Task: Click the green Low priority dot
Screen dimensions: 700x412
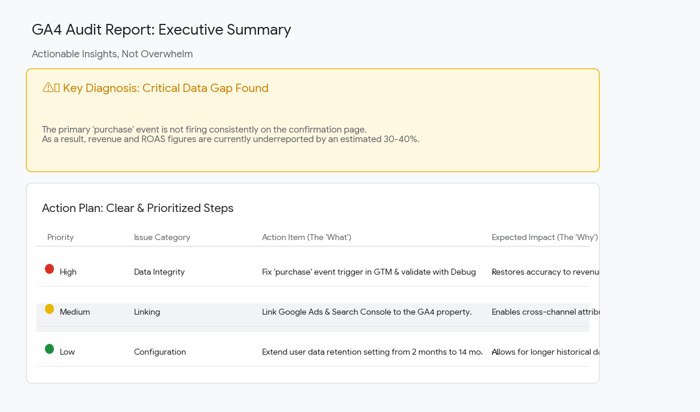Action: pos(49,349)
